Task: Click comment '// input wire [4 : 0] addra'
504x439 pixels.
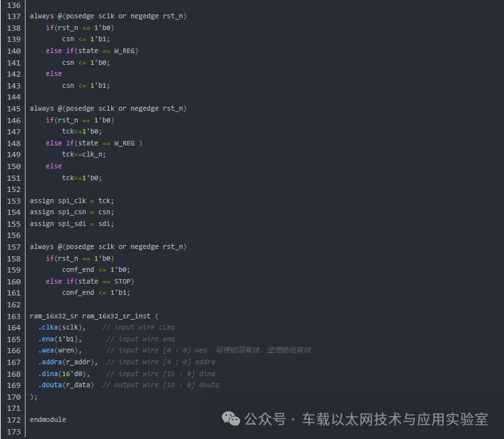Action: [161, 362]
